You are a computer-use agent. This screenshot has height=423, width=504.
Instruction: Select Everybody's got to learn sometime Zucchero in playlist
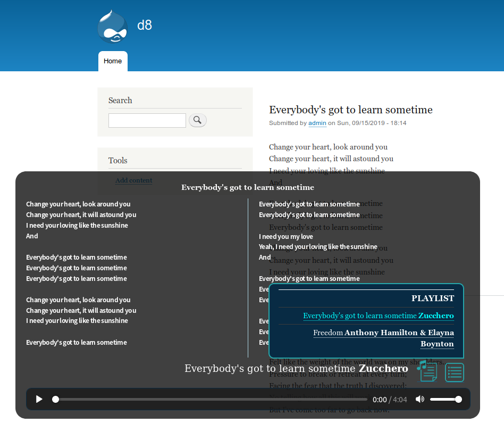pos(379,316)
